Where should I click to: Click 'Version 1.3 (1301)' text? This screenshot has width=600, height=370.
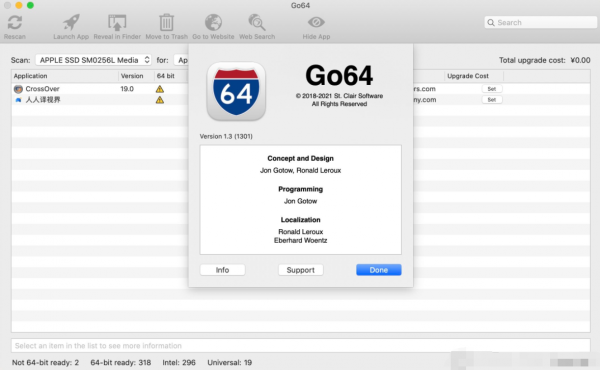point(226,136)
